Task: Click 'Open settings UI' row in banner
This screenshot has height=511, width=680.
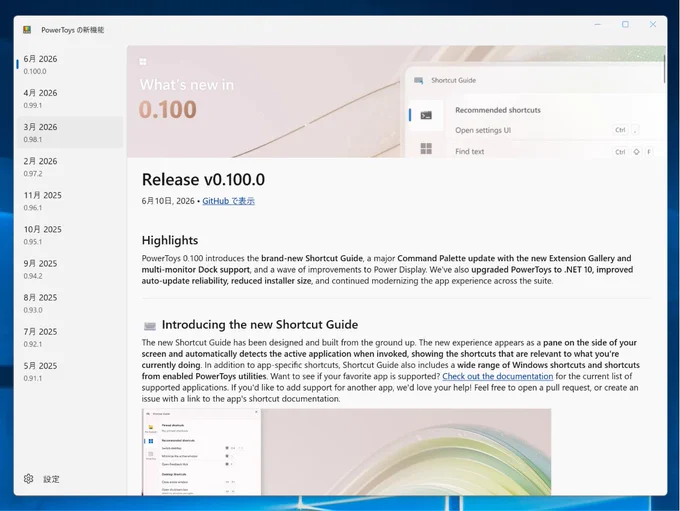Action: 547,130
